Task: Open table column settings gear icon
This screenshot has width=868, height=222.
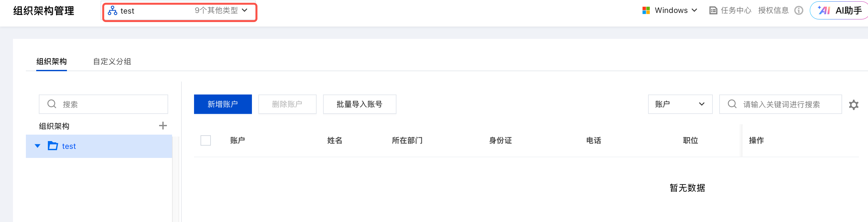Action: tap(853, 105)
